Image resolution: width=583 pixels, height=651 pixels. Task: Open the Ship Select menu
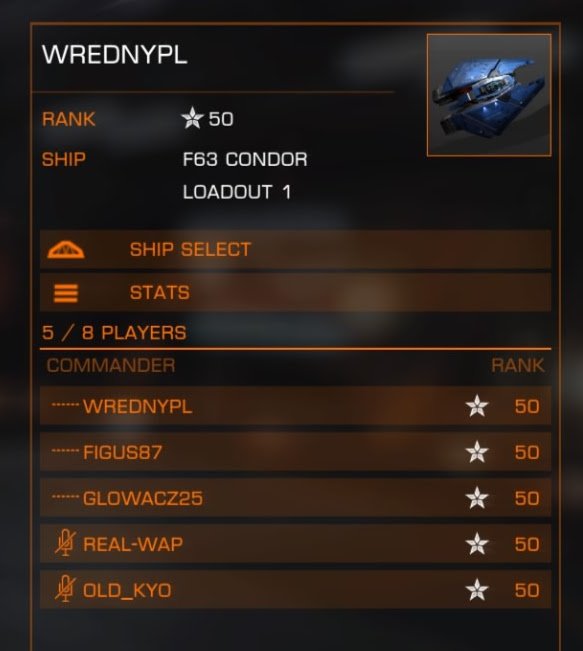pos(295,250)
